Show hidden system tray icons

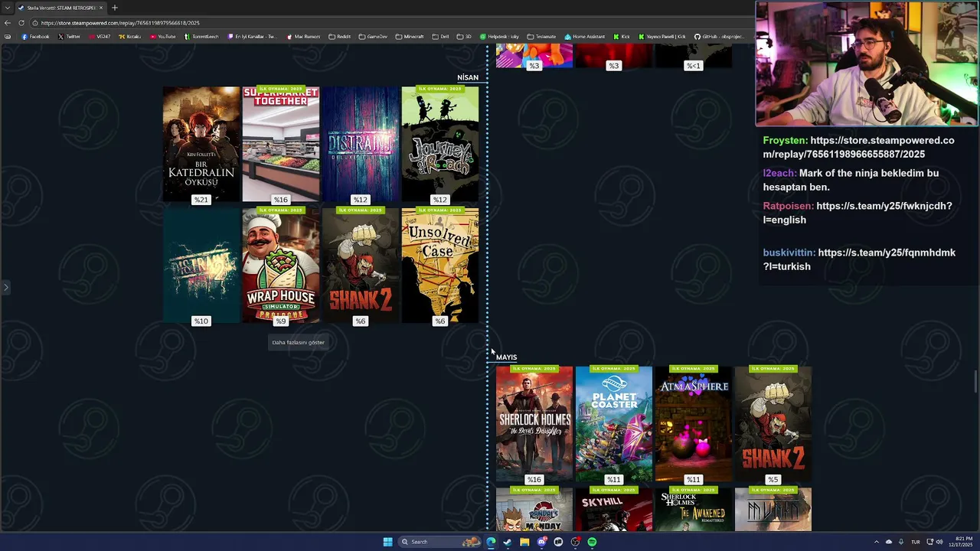tap(877, 542)
